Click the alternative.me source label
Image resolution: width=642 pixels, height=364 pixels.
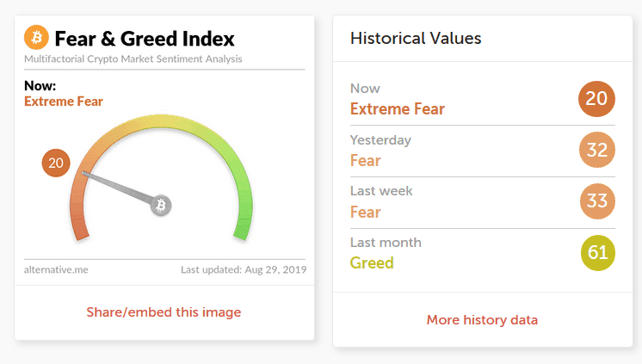[x=56, y=269]
